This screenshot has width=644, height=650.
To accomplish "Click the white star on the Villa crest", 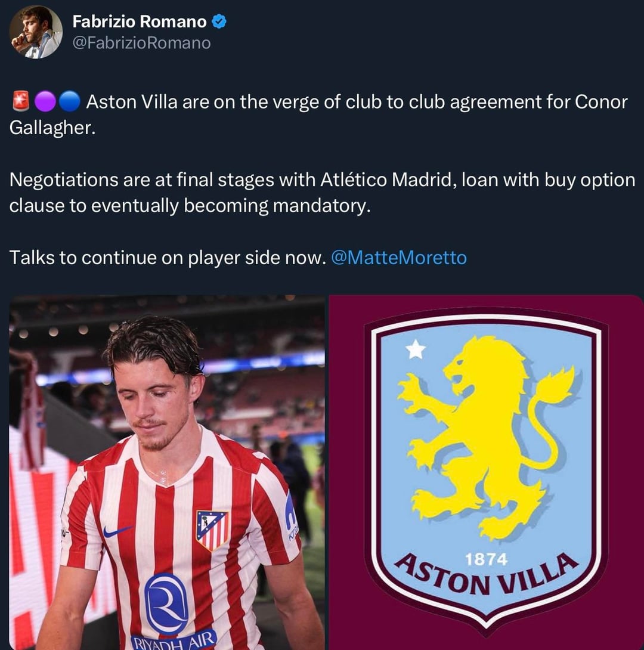I will point(416,350).
